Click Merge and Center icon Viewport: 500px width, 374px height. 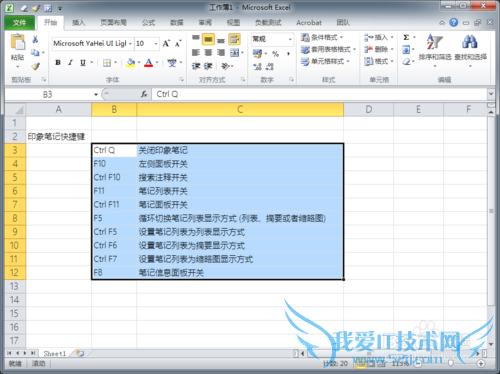tap(235, 53)
